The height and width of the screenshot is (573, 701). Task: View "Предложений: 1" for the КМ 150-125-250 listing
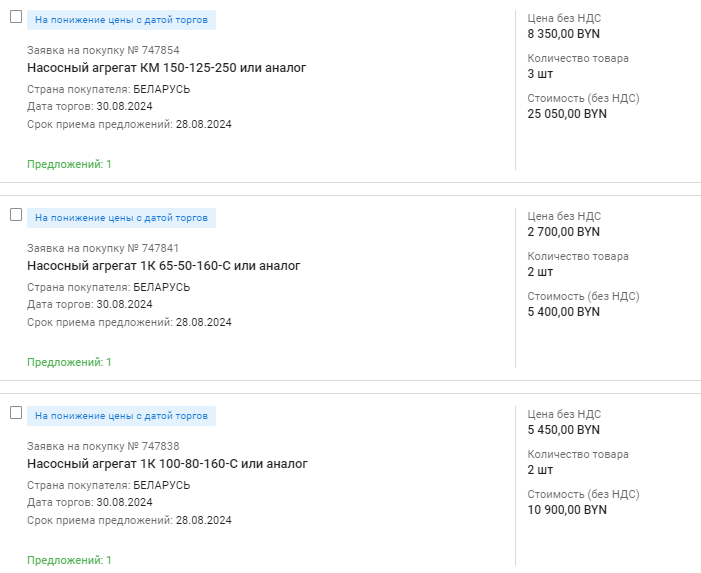(x=69, y=164)
